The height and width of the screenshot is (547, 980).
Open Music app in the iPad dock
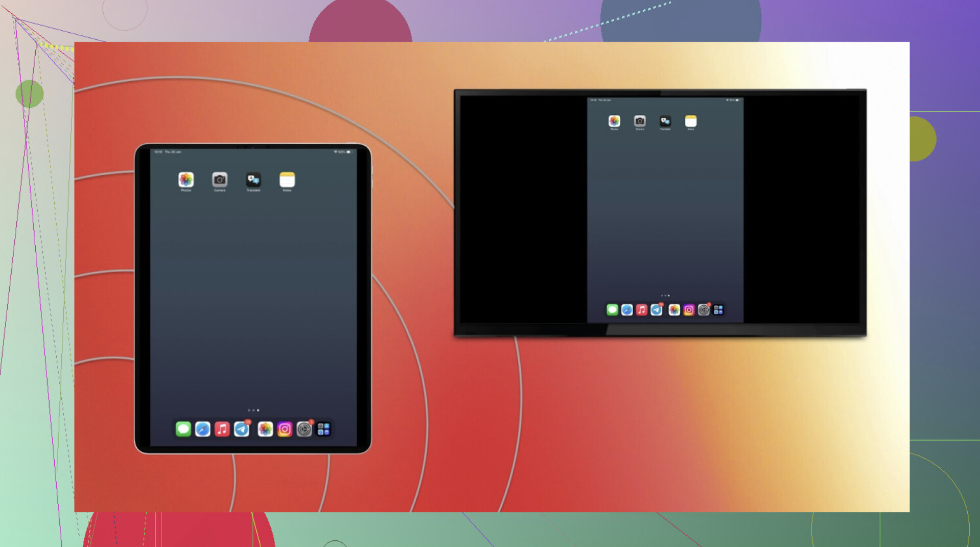click(222, 429)
